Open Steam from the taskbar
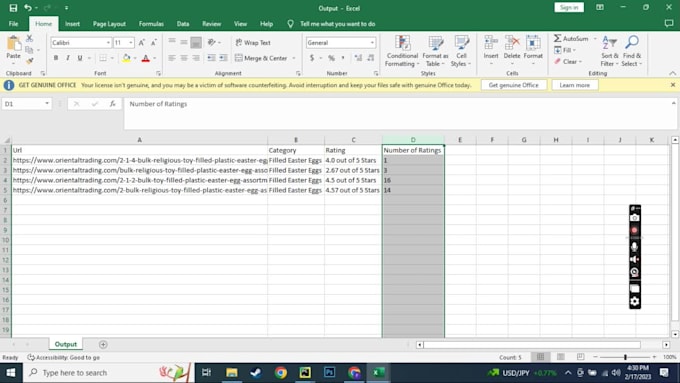Screen dimensions: 680x383 256,373
